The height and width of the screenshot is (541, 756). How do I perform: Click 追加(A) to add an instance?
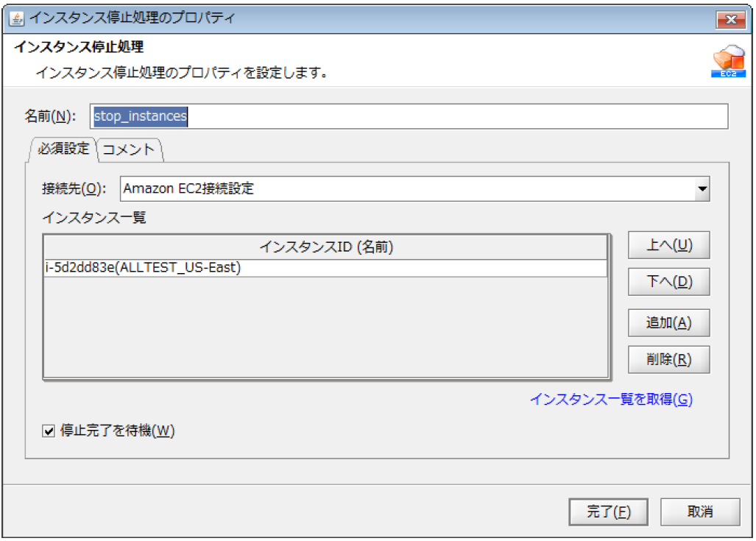(x=668, y=322)
